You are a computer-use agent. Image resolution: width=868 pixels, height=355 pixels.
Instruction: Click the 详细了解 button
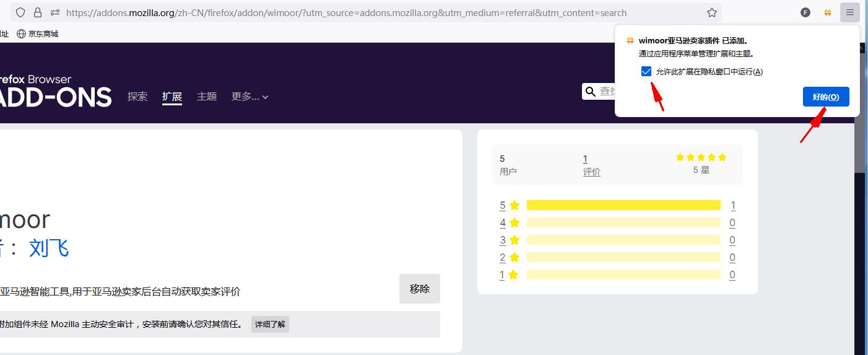[x=270, y=324]
